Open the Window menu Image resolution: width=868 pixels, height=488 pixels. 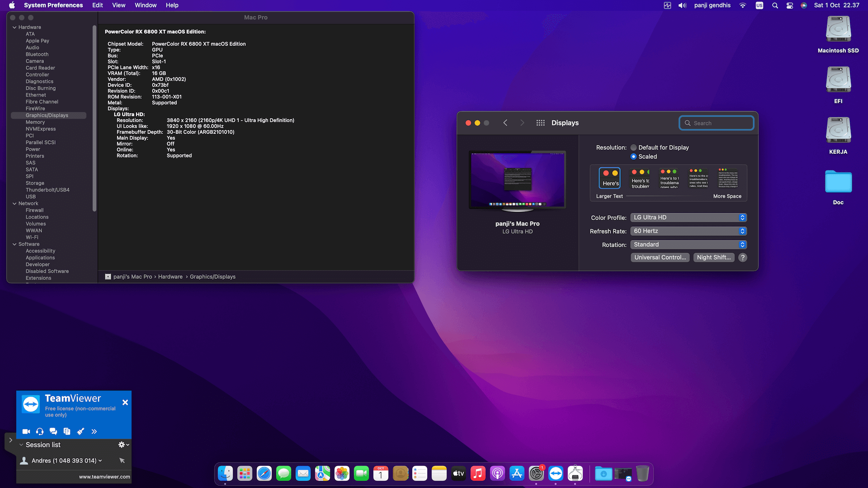point(146,5)
